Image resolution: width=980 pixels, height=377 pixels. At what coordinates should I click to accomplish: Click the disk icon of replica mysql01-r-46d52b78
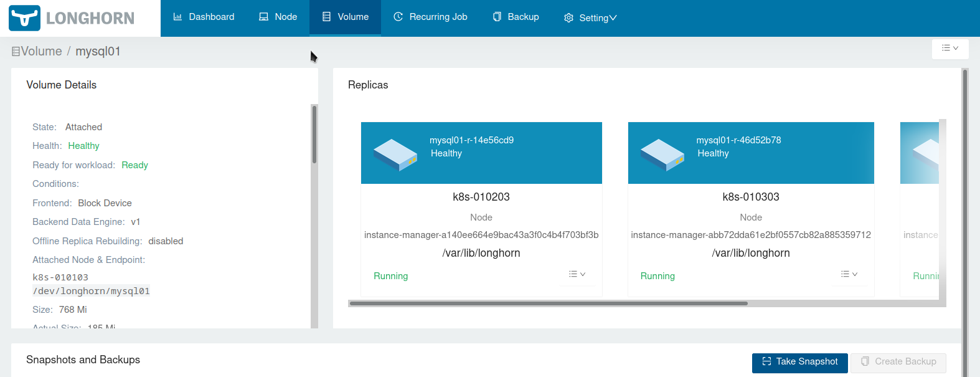tap(662, 155)
